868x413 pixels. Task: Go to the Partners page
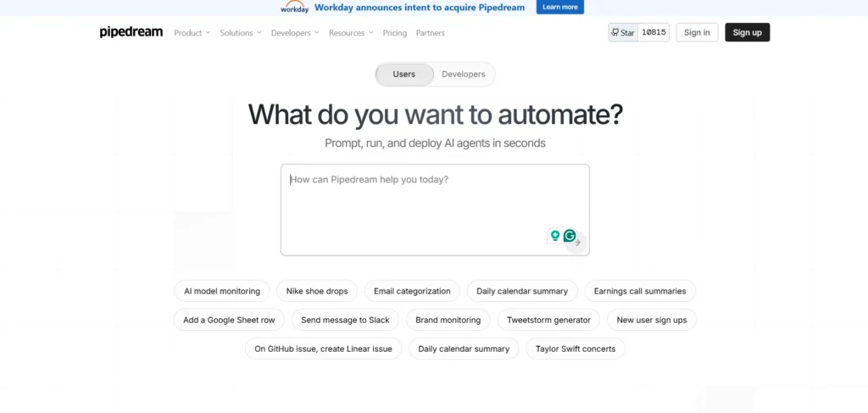[x=431, y=33]
